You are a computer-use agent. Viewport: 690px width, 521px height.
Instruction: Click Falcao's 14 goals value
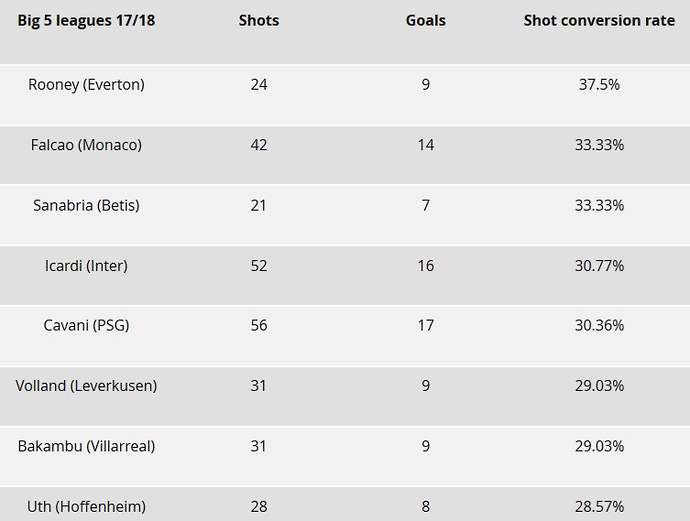click(426, 145)
